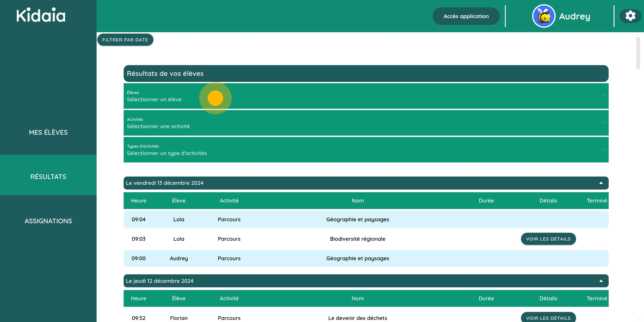Screen dimensions: 644x322
Task: Open the settings gear
Action: (630, 16)
